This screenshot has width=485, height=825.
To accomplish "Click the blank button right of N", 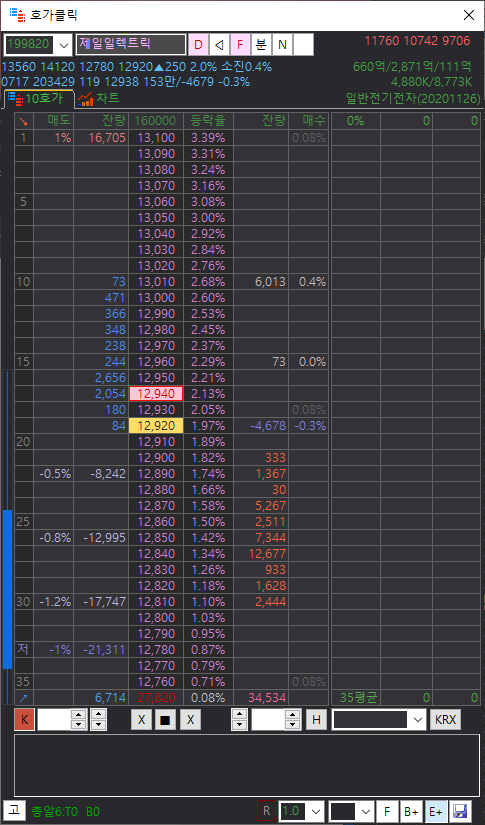I will 304,45.
